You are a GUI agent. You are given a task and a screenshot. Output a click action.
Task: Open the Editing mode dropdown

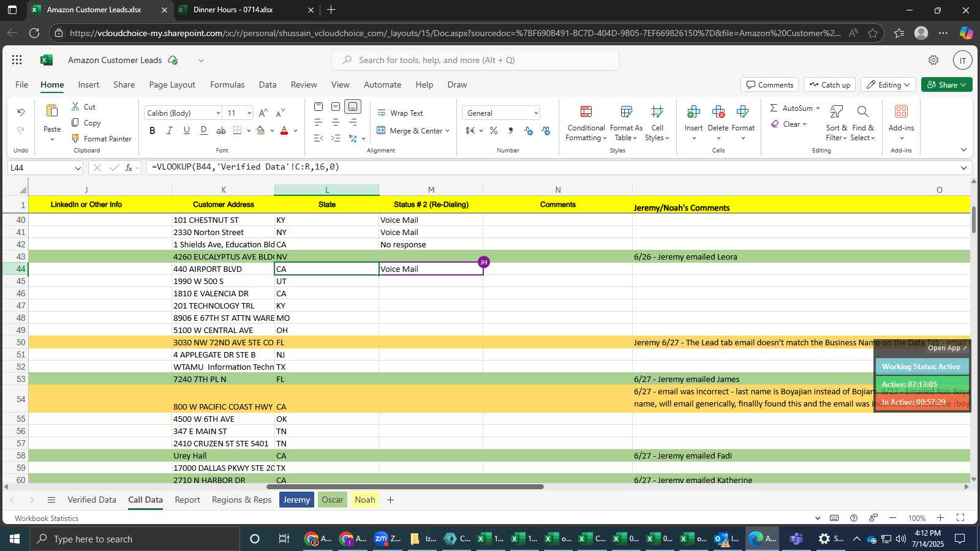point(888,84)
